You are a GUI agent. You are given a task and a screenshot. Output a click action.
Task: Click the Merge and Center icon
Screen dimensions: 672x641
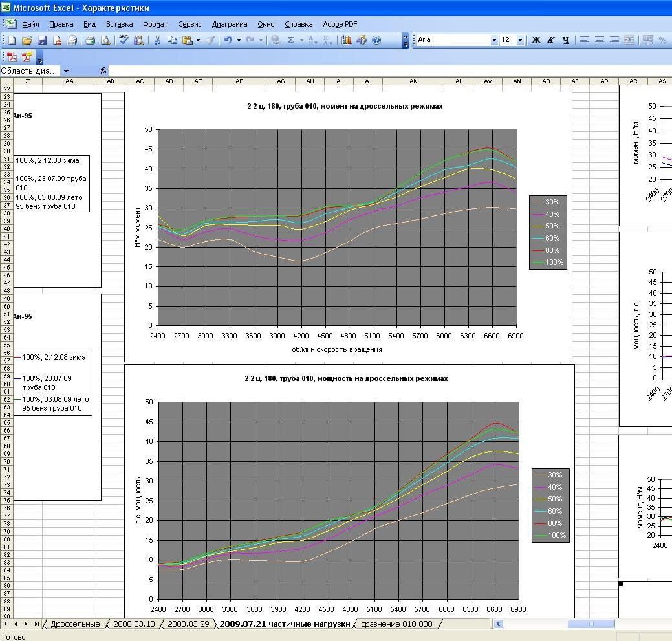point(629,40)
